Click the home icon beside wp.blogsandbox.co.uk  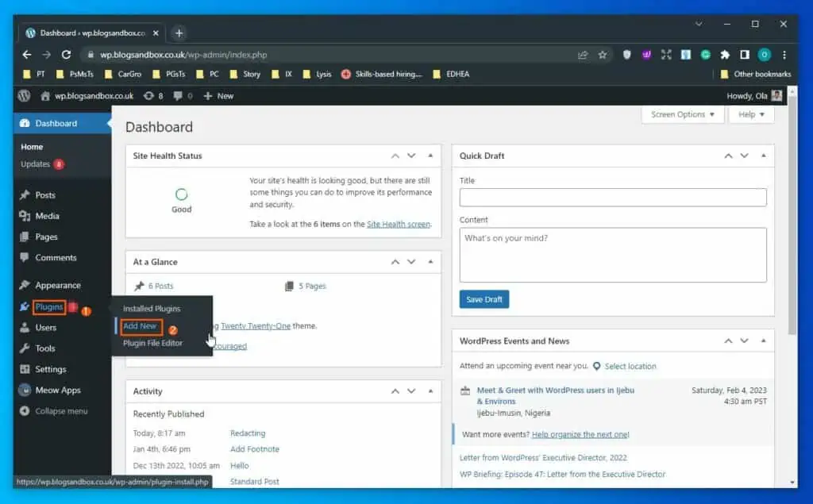tap(45, 96)
